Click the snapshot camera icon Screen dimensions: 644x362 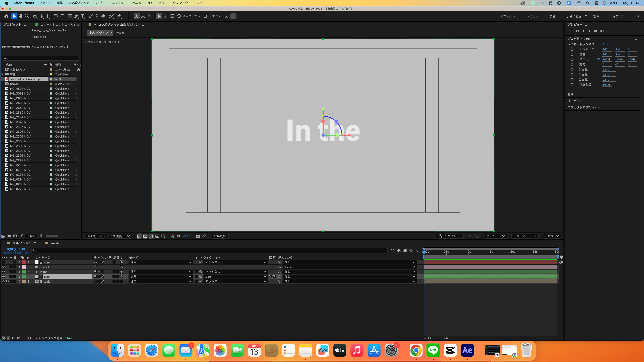[x=198, y=236]
